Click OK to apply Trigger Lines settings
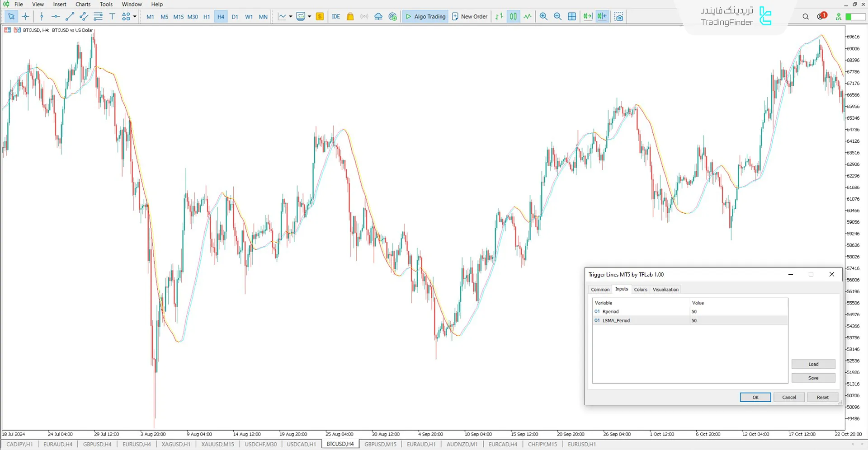 (755, 397)
